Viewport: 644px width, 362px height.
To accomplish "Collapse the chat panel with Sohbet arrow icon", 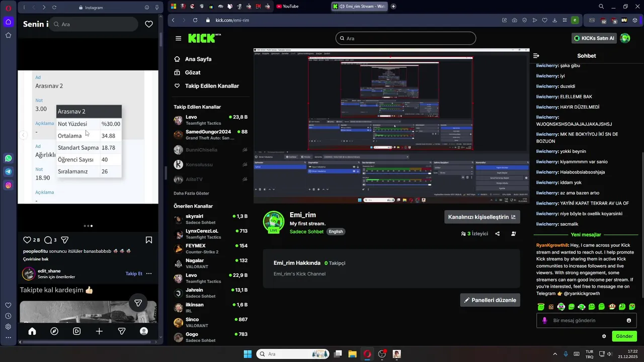I will [x=536, y=56].
